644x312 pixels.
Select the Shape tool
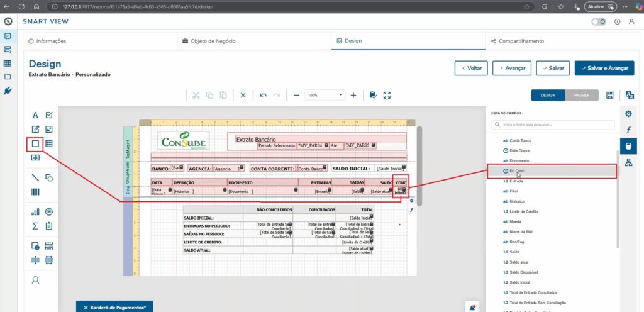point(49,177)
